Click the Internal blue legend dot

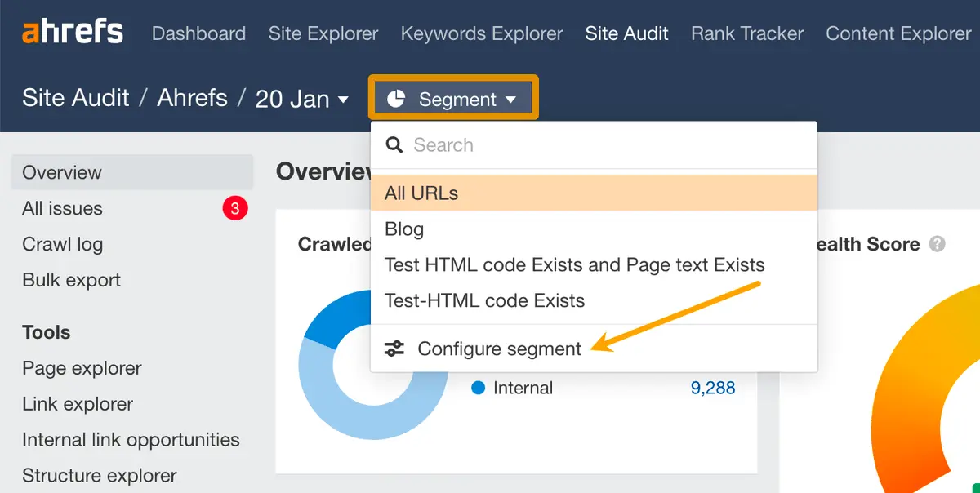[479, 389]
